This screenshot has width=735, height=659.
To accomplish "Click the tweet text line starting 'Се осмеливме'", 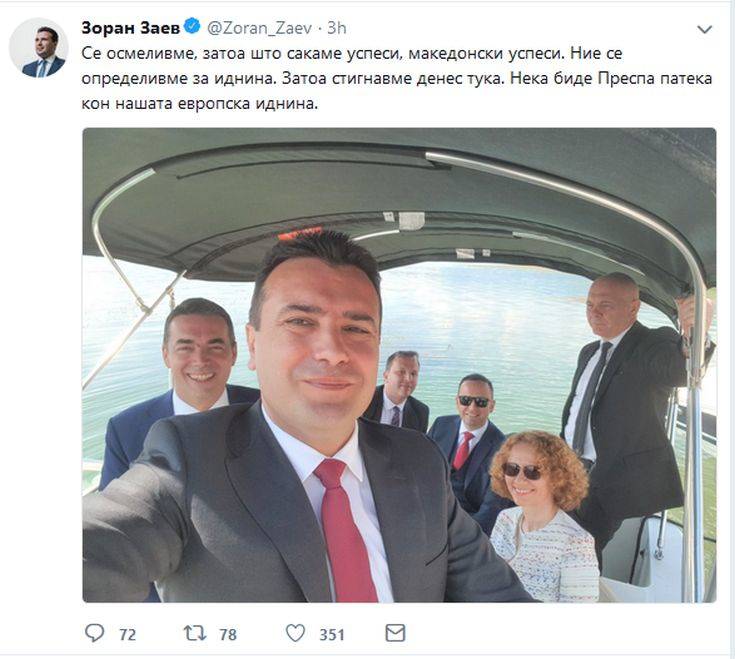I will click(352, 53).
